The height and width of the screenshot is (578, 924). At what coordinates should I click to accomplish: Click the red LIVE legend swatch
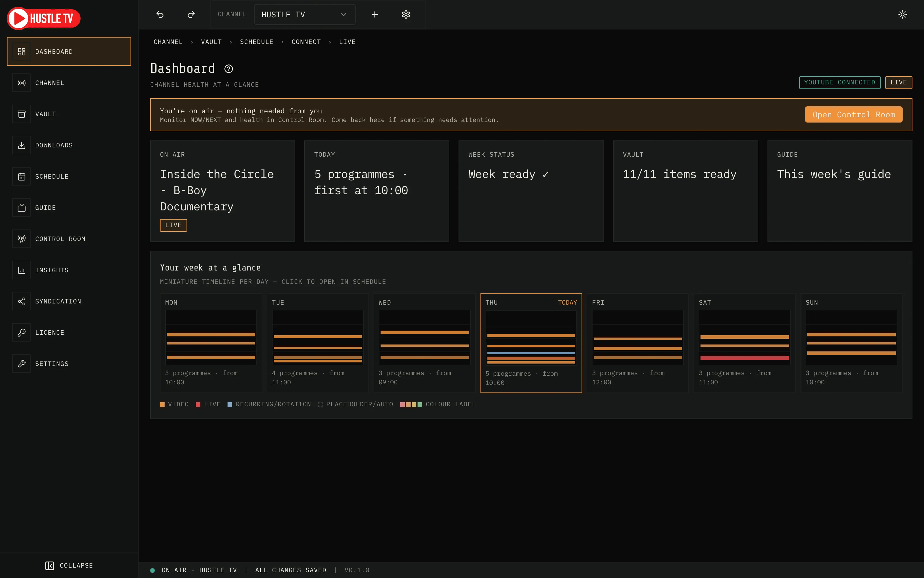[x=198, y=404]
